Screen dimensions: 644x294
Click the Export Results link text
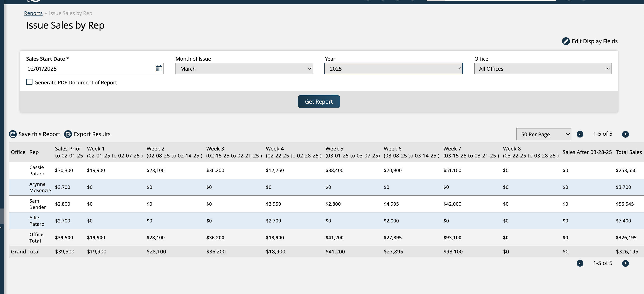pyautogui.click(x=92, y=134)
